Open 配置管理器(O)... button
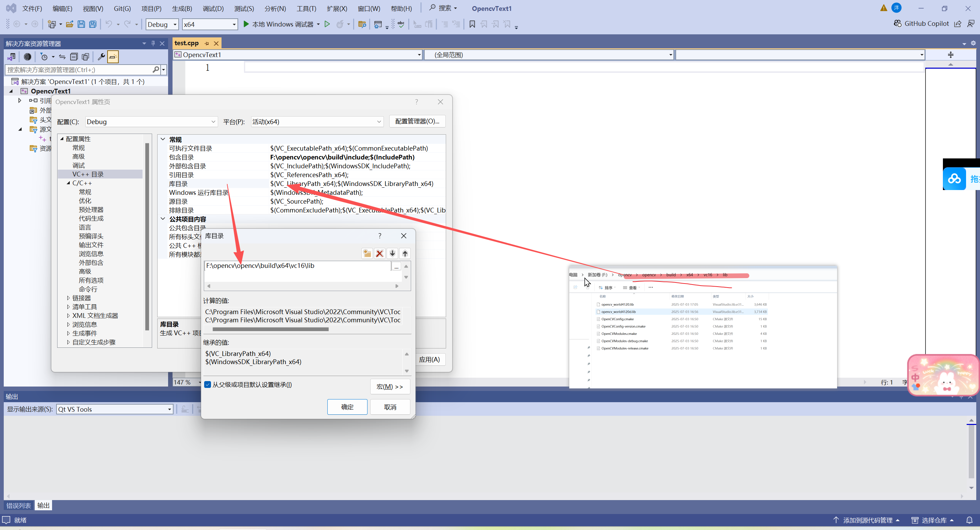980x530 pixels. coord(417,121)
